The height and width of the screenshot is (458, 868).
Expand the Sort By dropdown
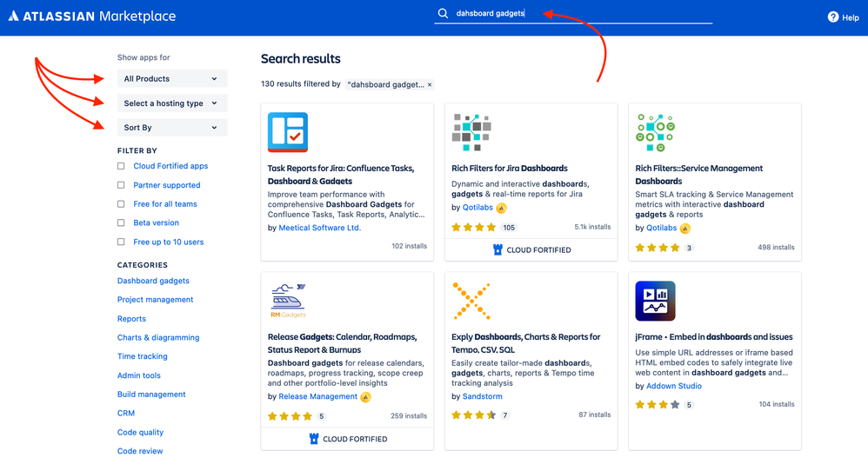pos(172,127)
